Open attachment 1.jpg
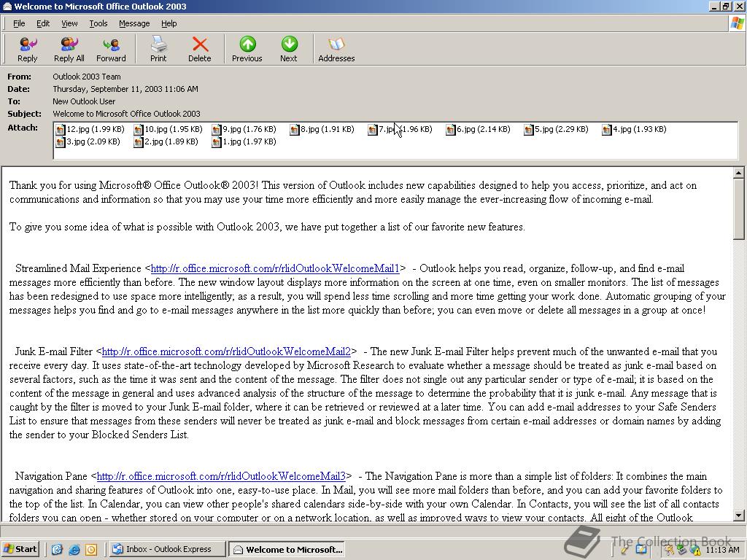Image resolution: width=747 pixels, height=560 pixels. click(x=244, y=142)
